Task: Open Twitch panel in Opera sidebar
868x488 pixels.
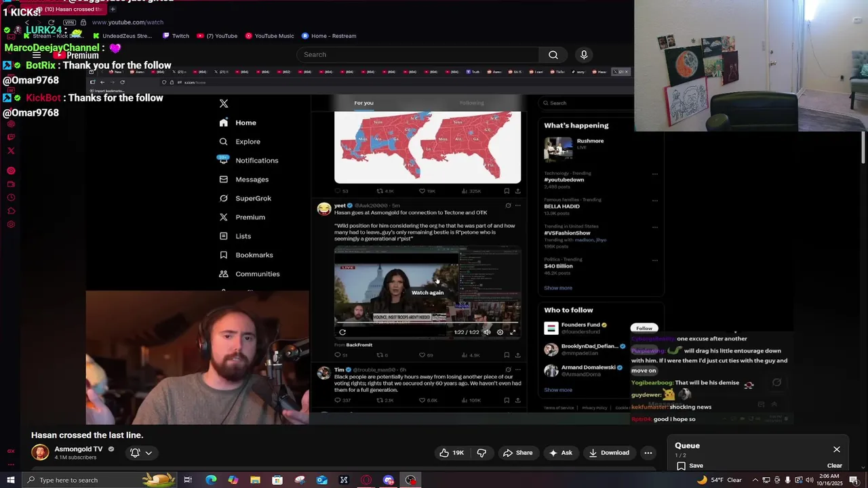Action: click(x=11, y=137)
